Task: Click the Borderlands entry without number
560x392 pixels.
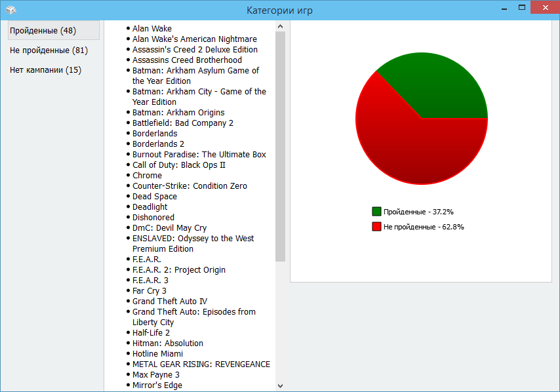Action: point(155,134)
